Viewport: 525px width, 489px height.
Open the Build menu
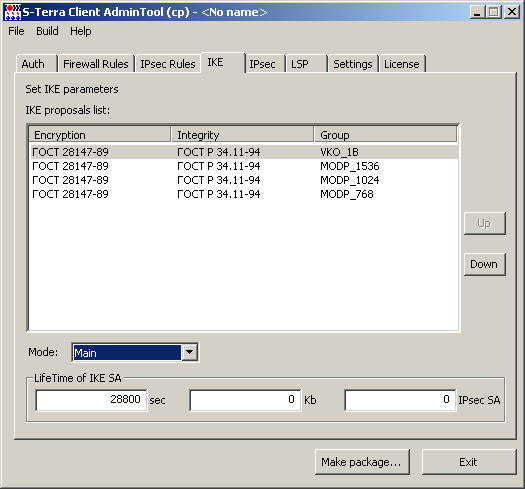pyautogui.click(x=47, y=31)
